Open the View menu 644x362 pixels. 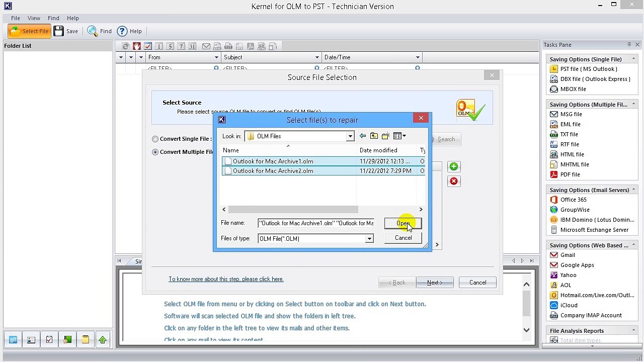pos(34,18)
